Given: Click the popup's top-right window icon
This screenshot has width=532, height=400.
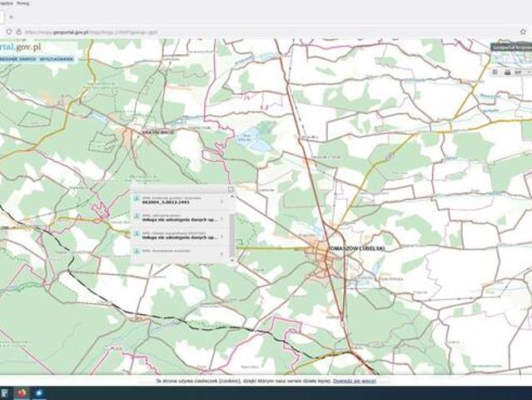Looking at the screenshot, I should (x=231, y=189).
